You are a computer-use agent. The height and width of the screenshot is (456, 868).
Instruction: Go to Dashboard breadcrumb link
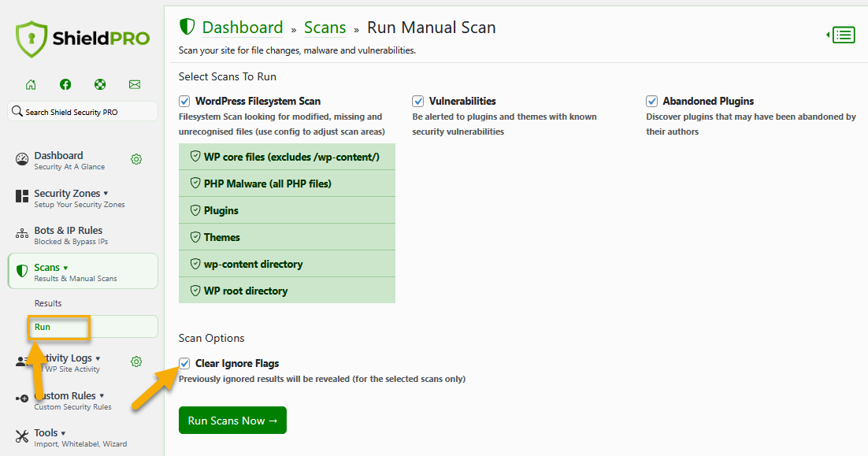pos(243,27)
